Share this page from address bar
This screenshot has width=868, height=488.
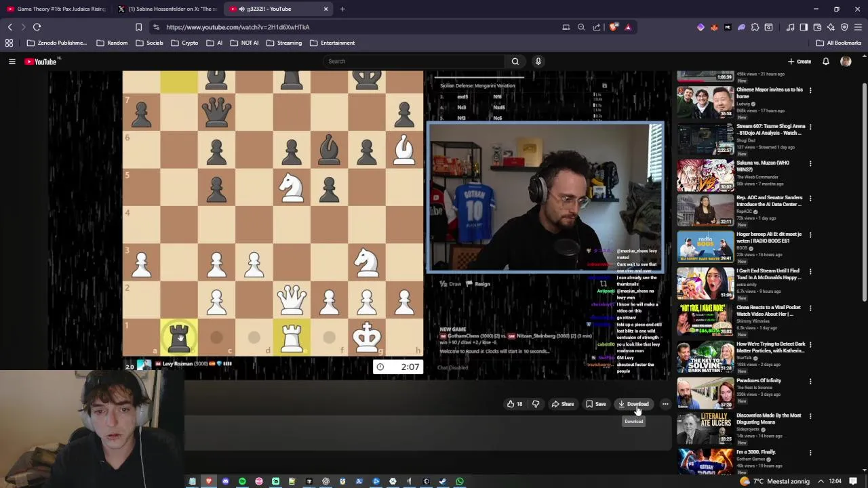tap(597, 27)
